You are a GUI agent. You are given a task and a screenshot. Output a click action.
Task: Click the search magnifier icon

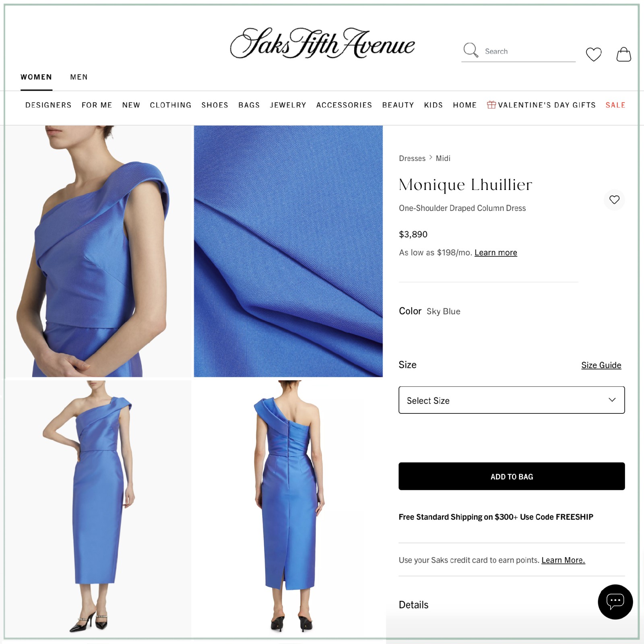[470, 50]
